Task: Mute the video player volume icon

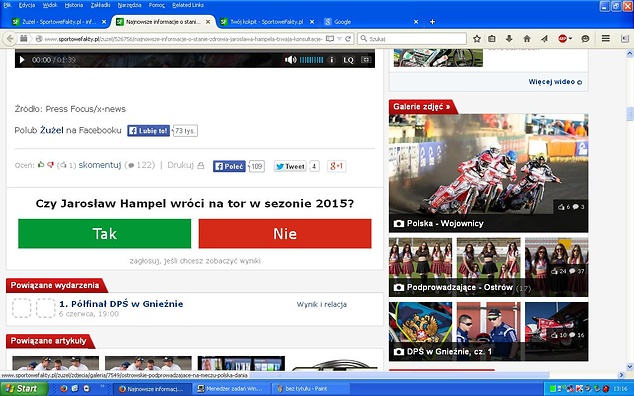Action: [290, 60]
